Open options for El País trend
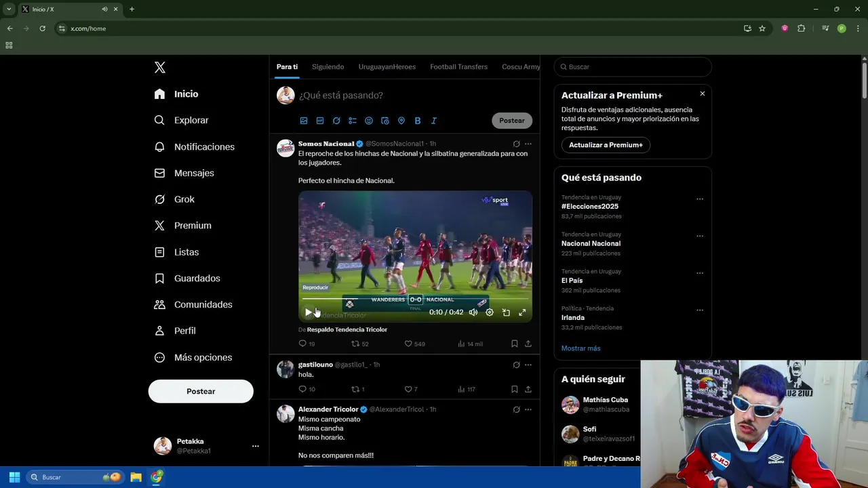868x488 pixels. [x=700, y=273]
